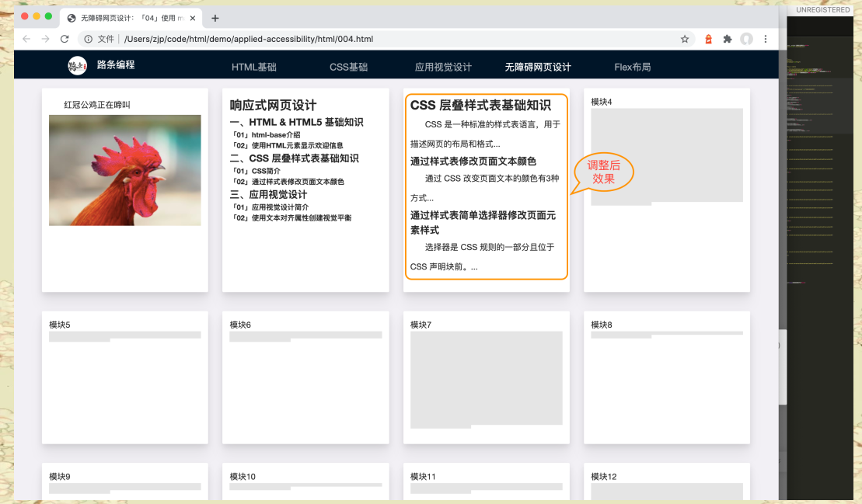862x504 pixels.
Task: Open 「01」CSS简介 entry
Action: click(256, 171)
